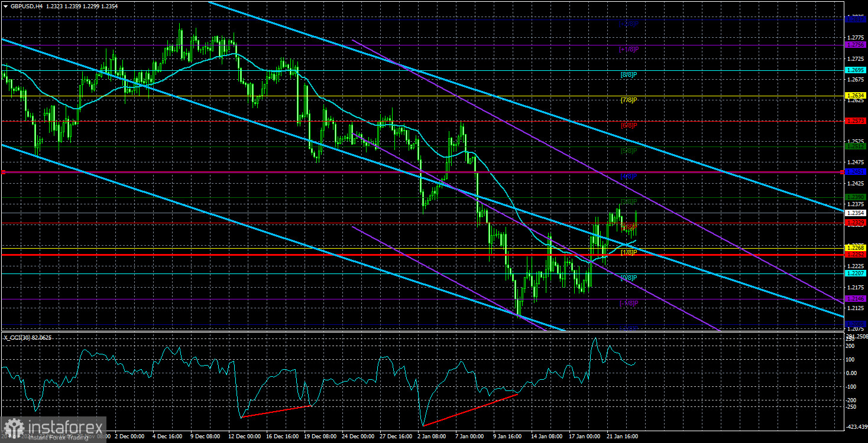Click the cyan 1.2695 price tag
Image resolution: width=868 pixels, height=443 pixels.
[856, 70]
